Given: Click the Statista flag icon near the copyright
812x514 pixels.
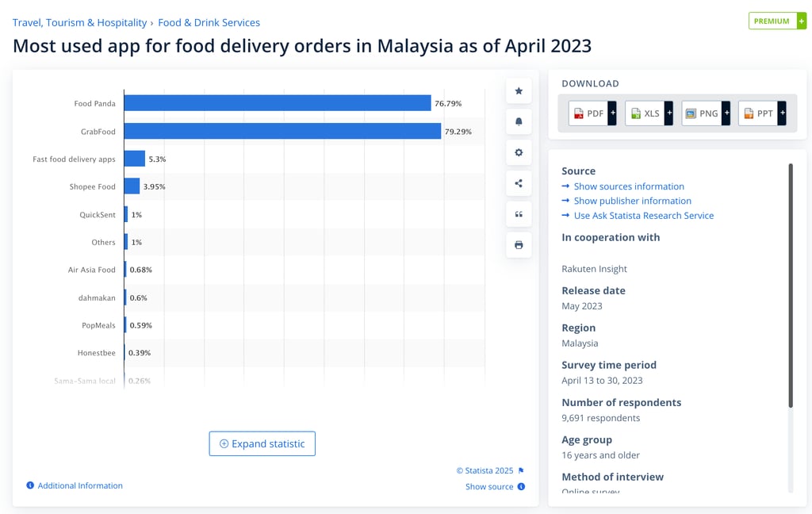Looking at the screenshot, I should 521,470.
